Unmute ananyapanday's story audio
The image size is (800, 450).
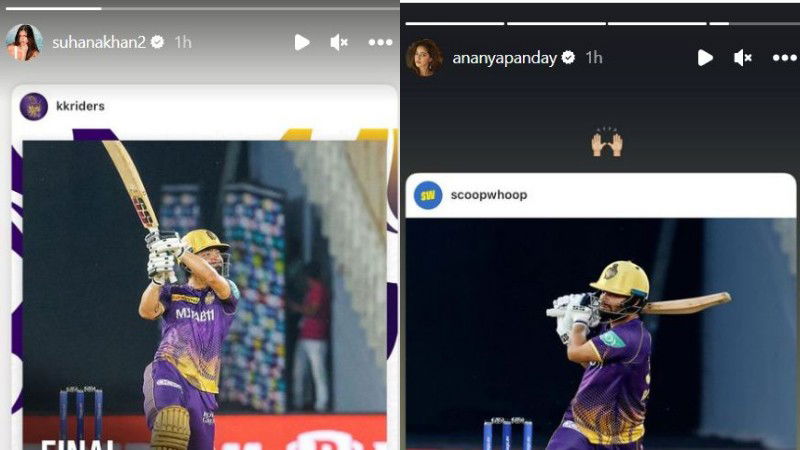point(742,58)
